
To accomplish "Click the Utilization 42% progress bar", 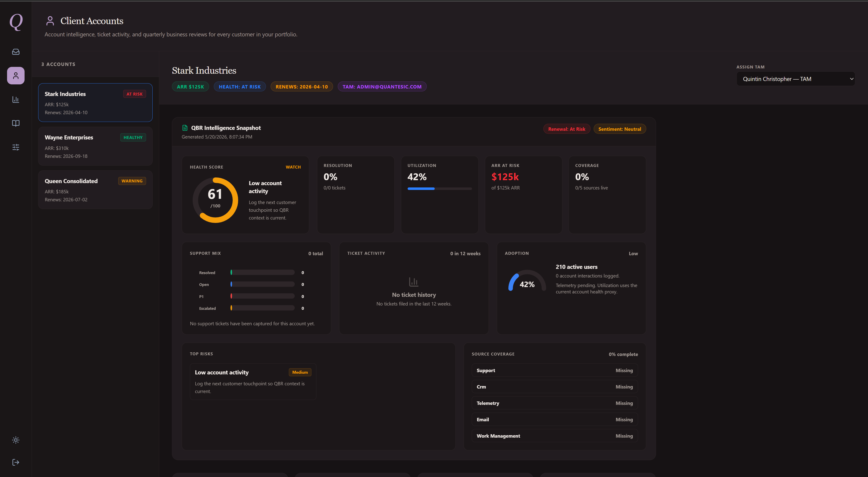I will tap(439, 189).
